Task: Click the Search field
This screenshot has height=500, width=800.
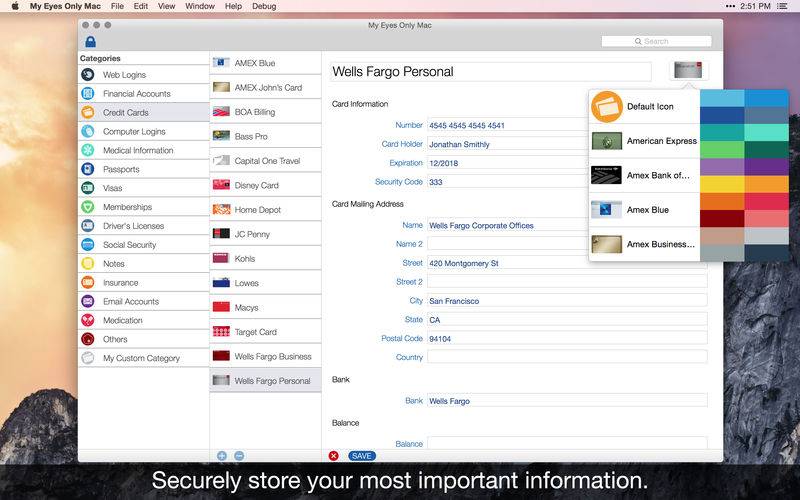Action: point(656,41)
